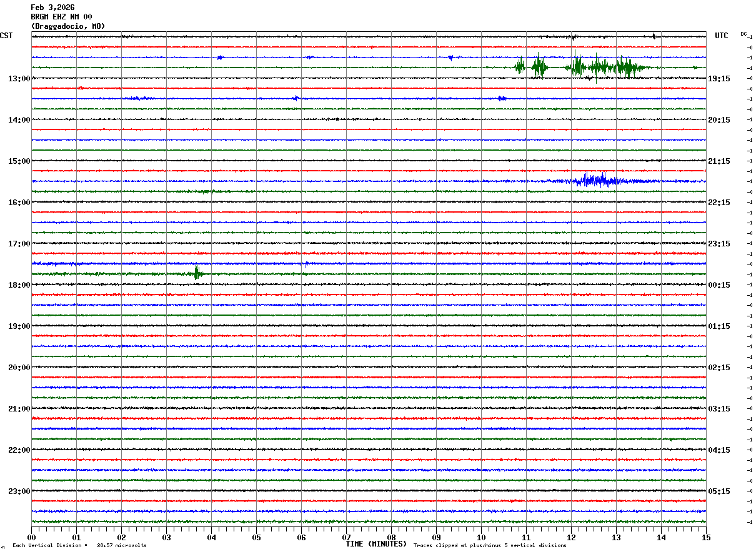The height and width of the screenshot is (554, 756).
Task: Click the 'Each Vertical Division' scale note
Action: pos(79,546)
